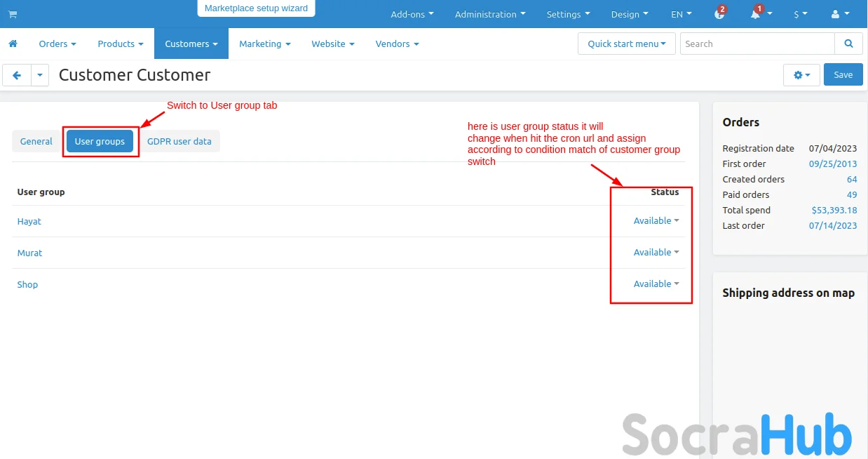The width and height of the screenshot is (868, 459).
Task: Click the back arrow button
Action: click(17, 75)
